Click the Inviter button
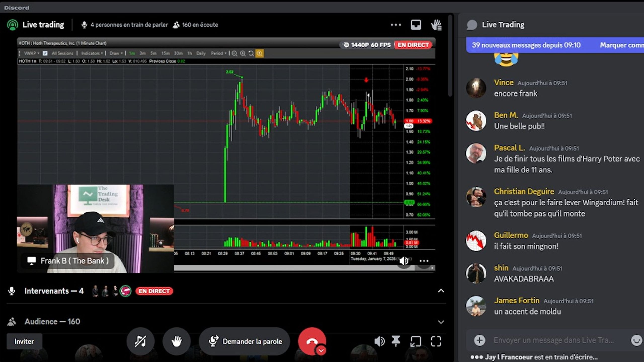This screenshot has height=362, width=644. [x=24, y=341]
